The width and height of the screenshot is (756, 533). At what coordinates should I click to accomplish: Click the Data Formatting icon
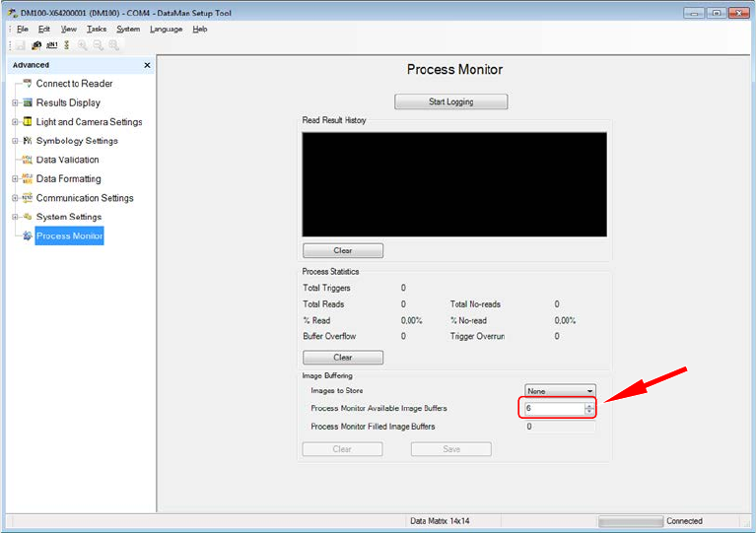coord(28,178)
